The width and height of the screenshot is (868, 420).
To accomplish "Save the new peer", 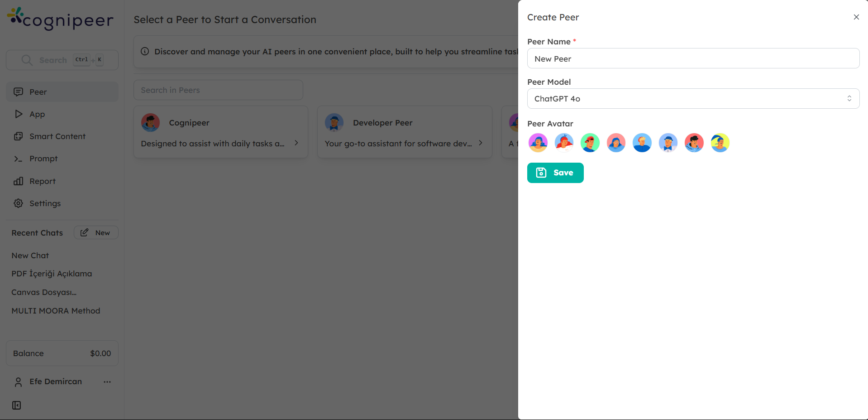I will 555,173.
